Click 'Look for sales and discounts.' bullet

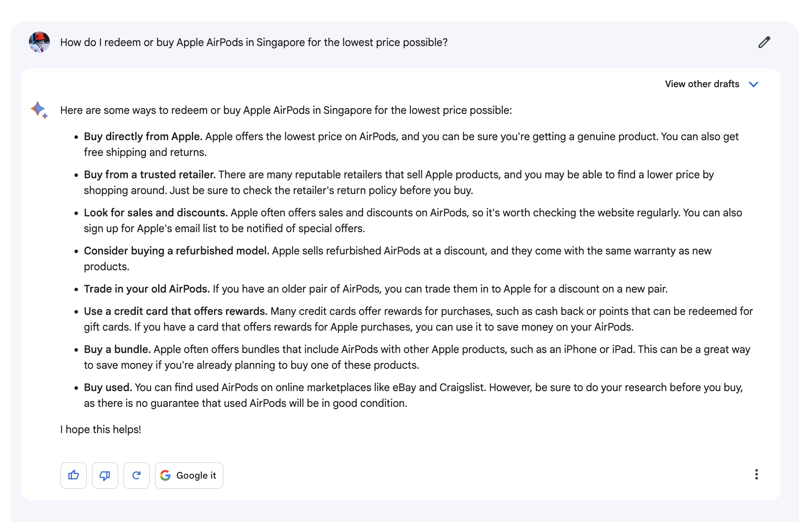156,212
